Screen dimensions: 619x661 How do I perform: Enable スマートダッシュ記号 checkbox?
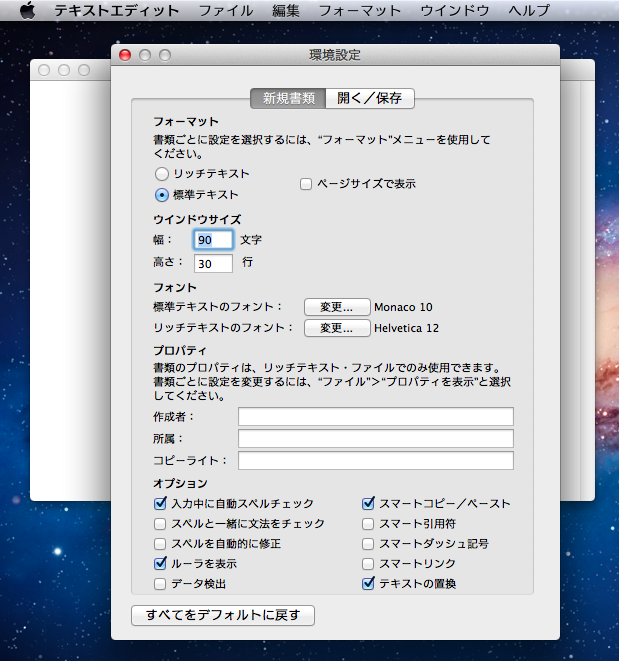368,544
